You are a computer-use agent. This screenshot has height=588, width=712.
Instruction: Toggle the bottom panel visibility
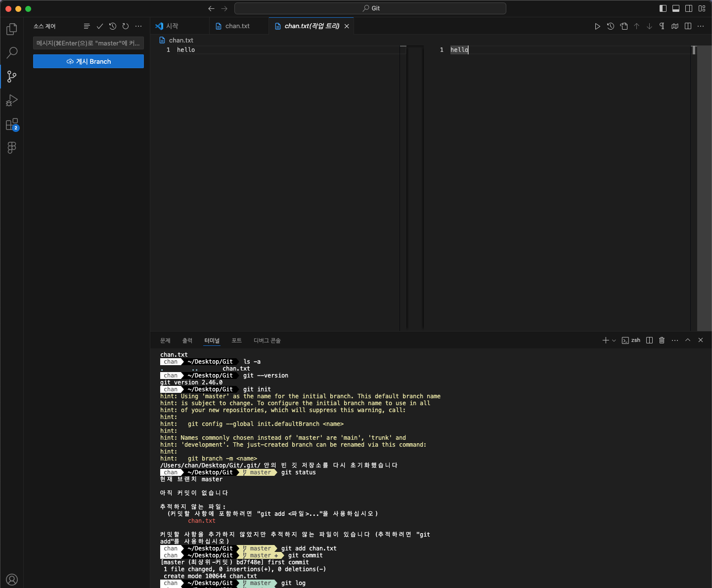[x=676, y=8]
